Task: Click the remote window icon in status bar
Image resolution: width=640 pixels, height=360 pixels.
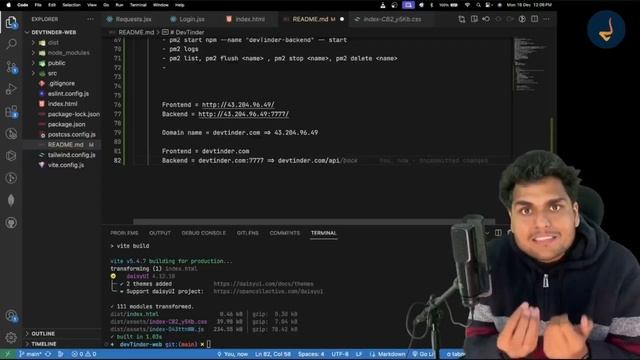Action: (x=7, y=354)
